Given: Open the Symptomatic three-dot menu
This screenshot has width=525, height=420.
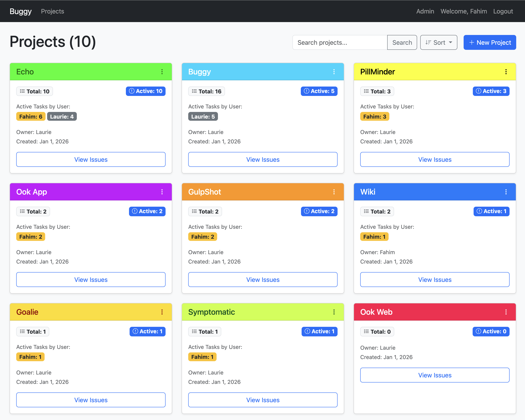Looking at the screenshot, I should [x=334, y=312].
